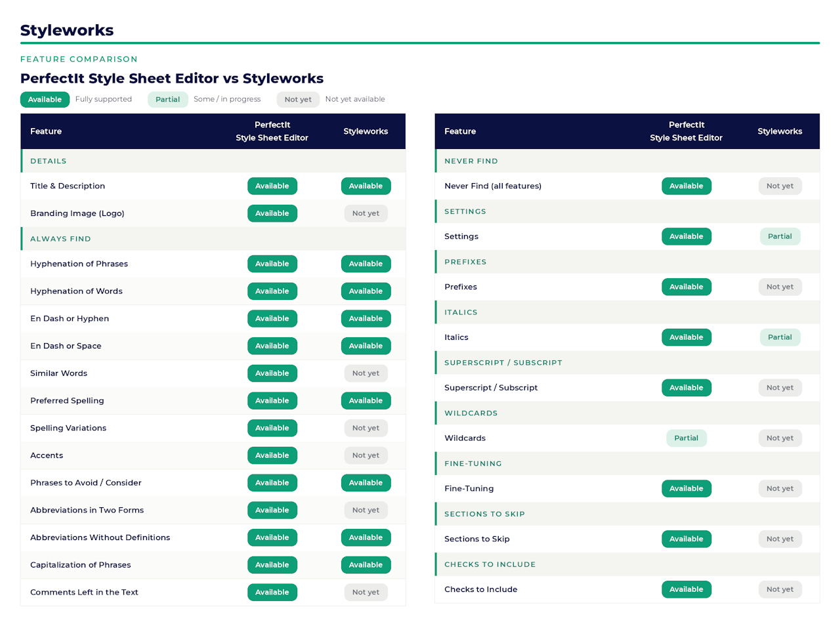Click the heading PerfectIt Style Sheet Editor vs Styleworks

point(172,79)
